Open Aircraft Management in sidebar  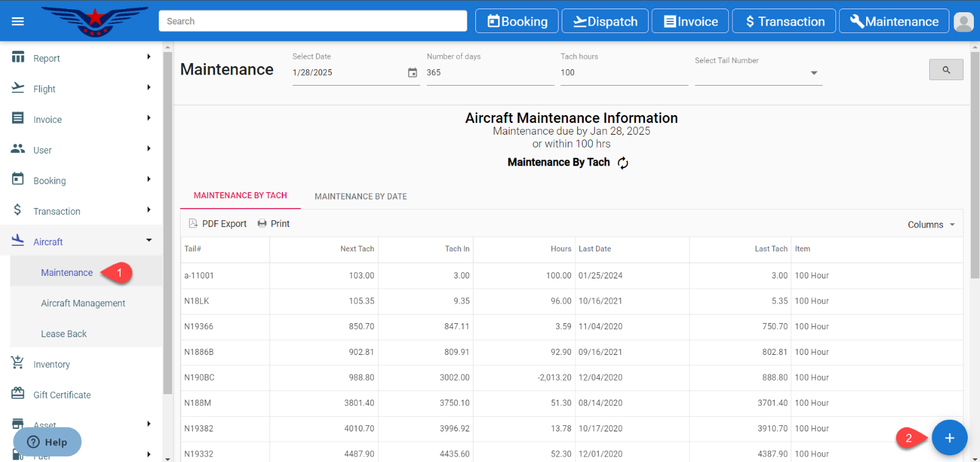pos(83,304)
